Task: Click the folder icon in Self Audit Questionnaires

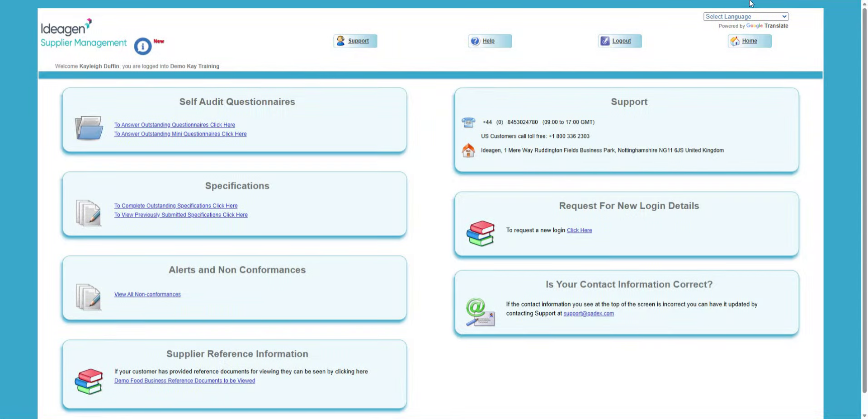Action: (89, 128)
